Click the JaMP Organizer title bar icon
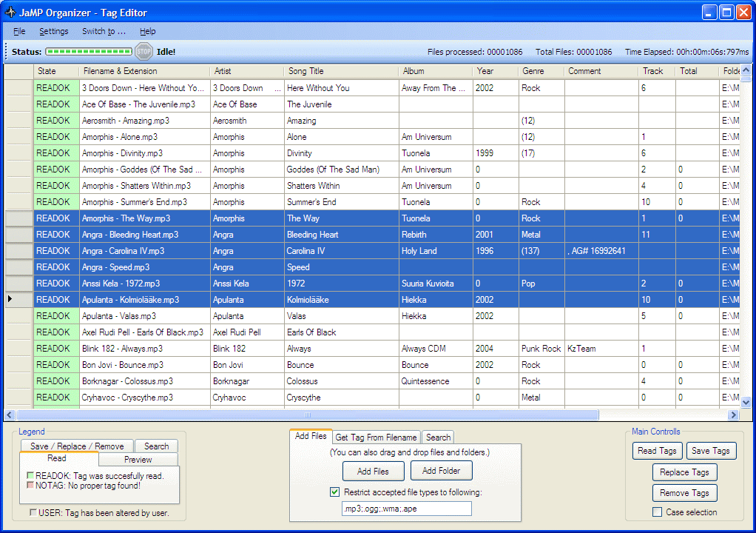 [10, 13]
